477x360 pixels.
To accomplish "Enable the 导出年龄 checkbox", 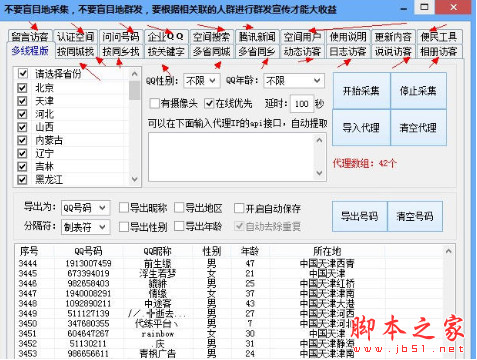I will pos(179,227).
